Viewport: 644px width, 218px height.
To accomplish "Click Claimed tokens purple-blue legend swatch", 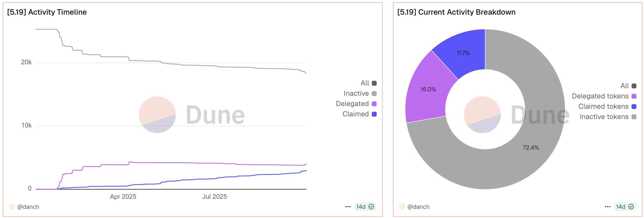I will (x=634, y=107).
